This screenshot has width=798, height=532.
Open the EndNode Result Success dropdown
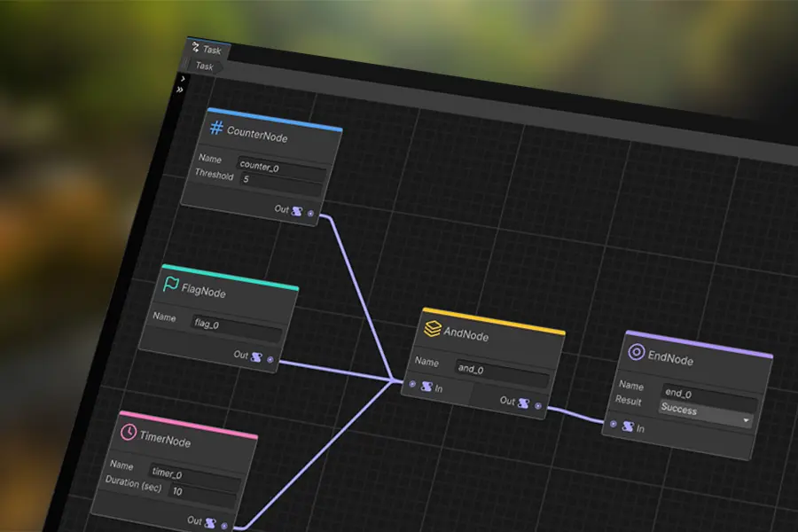[x=706, y=413]
